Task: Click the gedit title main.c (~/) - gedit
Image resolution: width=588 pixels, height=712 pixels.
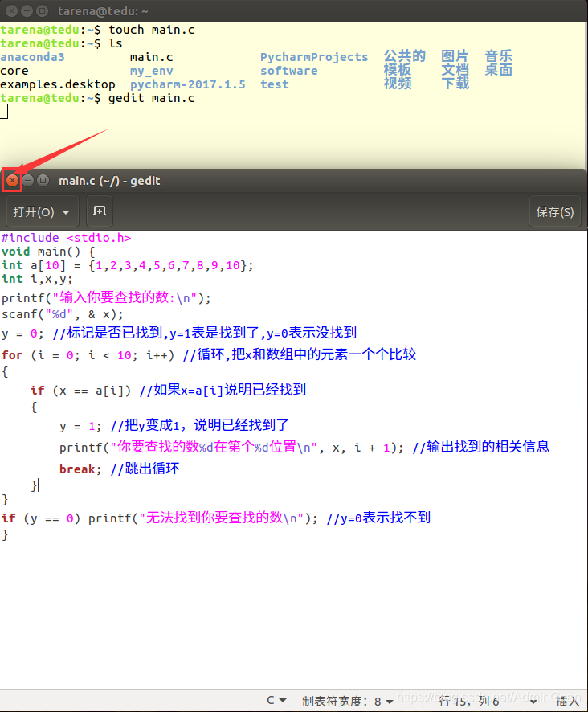Action: point(109,181)
